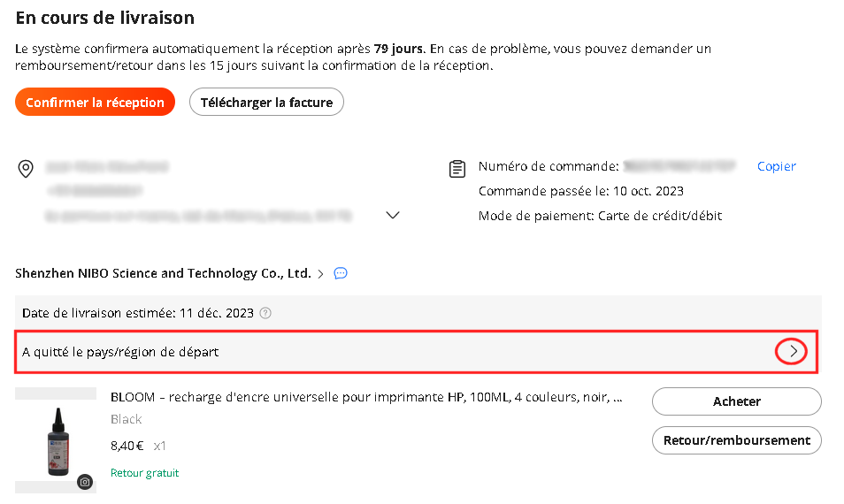
Task: Click the location pin icon by the address
Action: pyautogui.click(x=26, y=169)
